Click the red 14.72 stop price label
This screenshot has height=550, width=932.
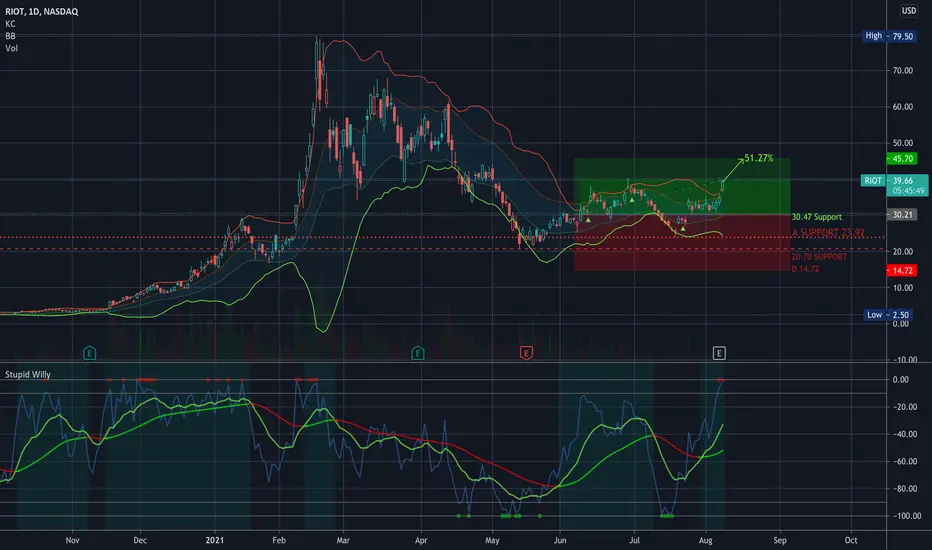[x=902, y=271]
